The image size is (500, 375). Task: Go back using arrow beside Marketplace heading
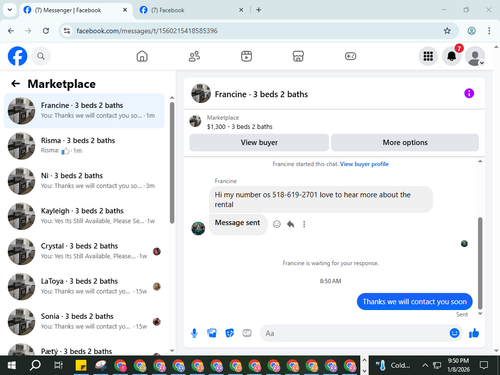(x=16, y=84)
